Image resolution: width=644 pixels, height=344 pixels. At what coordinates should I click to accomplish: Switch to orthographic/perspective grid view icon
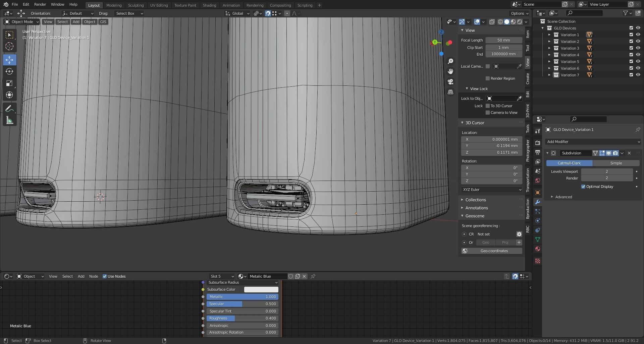(450, 92)
